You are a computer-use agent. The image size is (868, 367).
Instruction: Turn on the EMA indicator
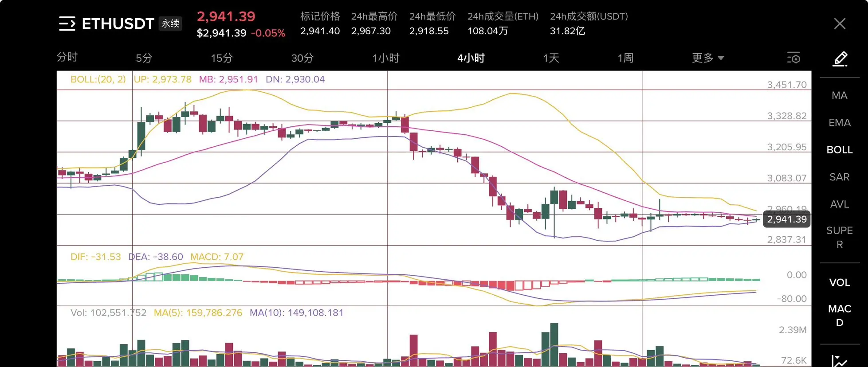(840, 122)
